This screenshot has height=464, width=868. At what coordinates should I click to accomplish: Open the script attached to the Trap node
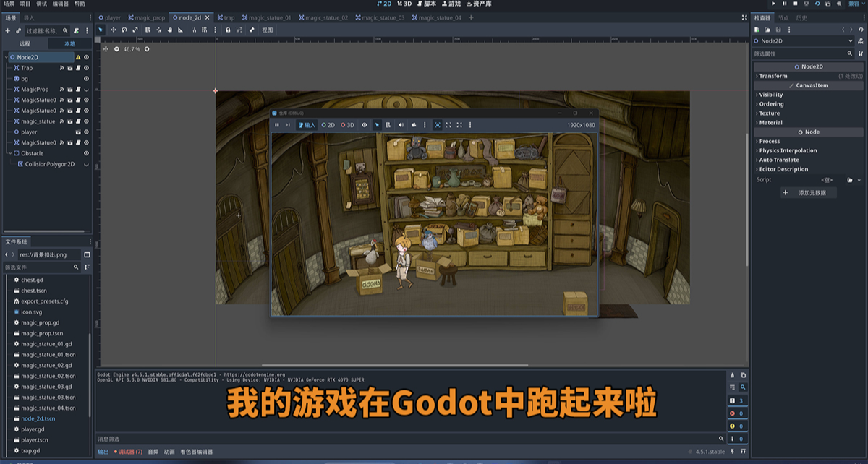(x=78, y=68)
